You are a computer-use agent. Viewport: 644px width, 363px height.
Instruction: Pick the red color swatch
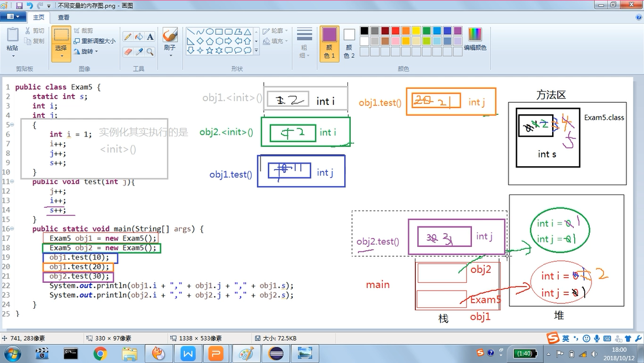coord(396,31)
